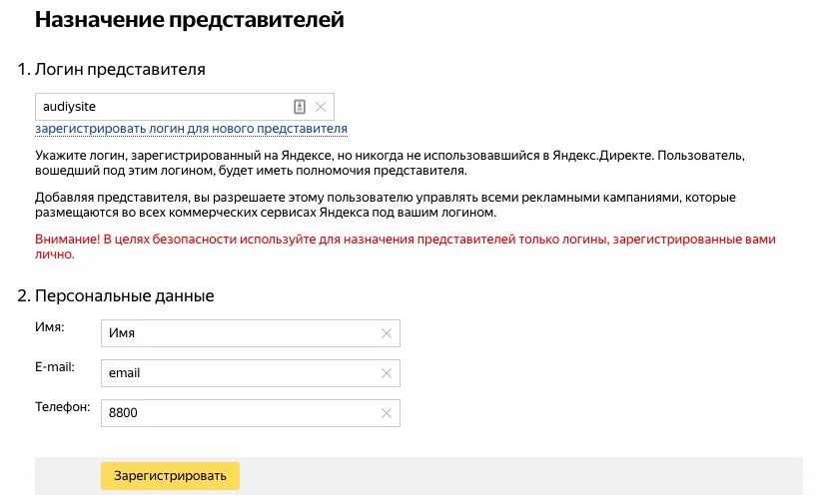
Task: Focus the E-mail input field
Action: [x=250, y=373]
